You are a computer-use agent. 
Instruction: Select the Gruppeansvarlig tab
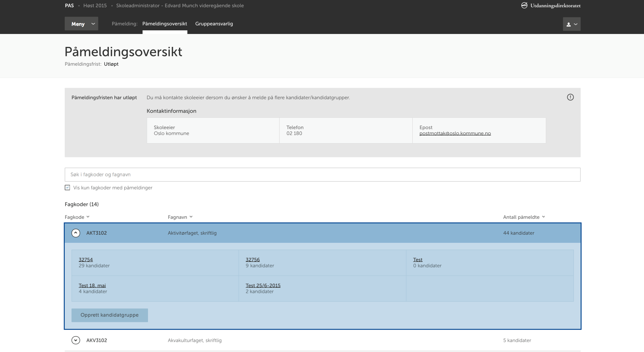(x=214, y=24)
